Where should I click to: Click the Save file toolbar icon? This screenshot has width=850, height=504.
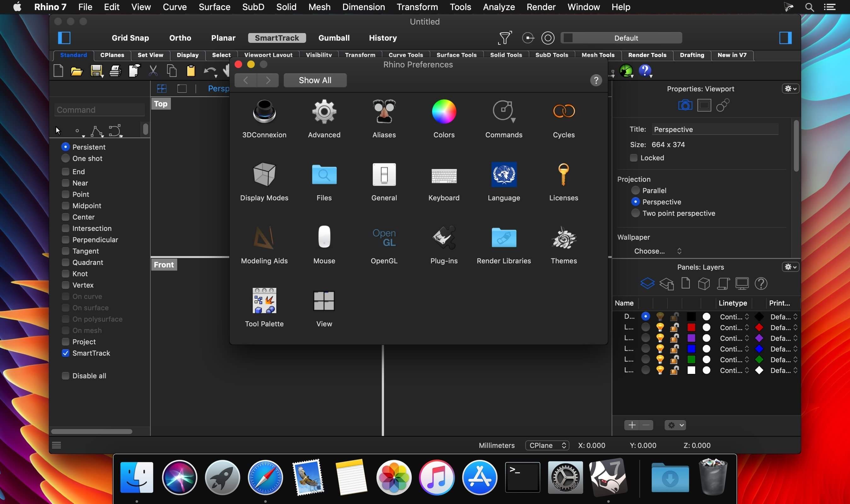coord(96,71)
